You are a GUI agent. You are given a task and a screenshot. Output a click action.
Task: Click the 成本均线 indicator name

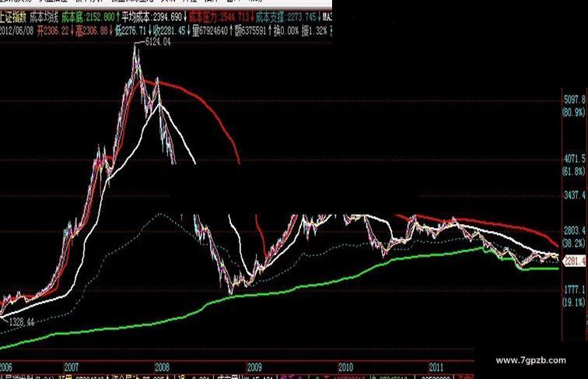(x=44, y=17)
